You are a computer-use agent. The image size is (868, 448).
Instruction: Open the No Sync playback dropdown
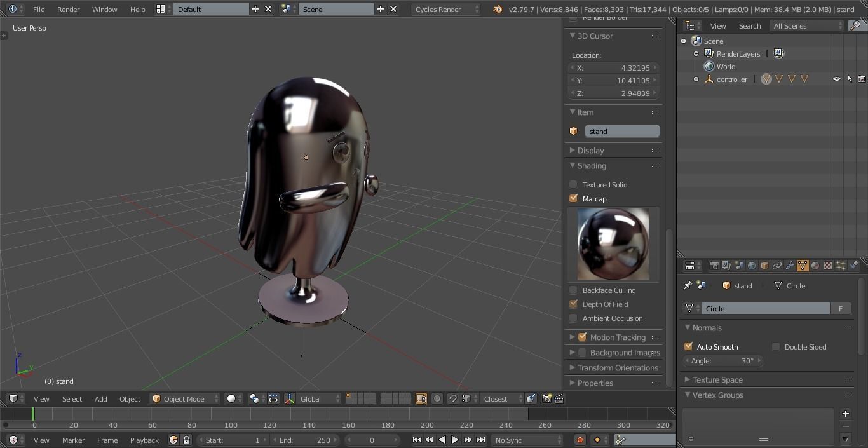pos(527,440)
